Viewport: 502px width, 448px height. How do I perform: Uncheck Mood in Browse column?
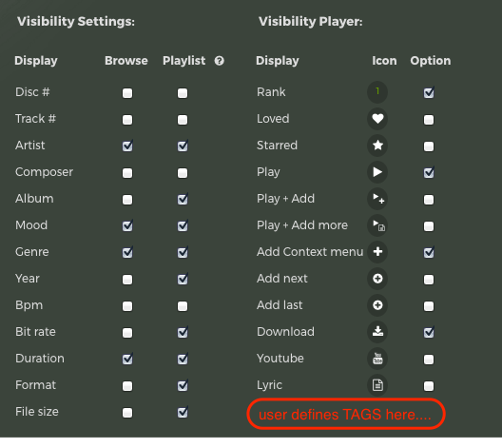pos(127,225)
